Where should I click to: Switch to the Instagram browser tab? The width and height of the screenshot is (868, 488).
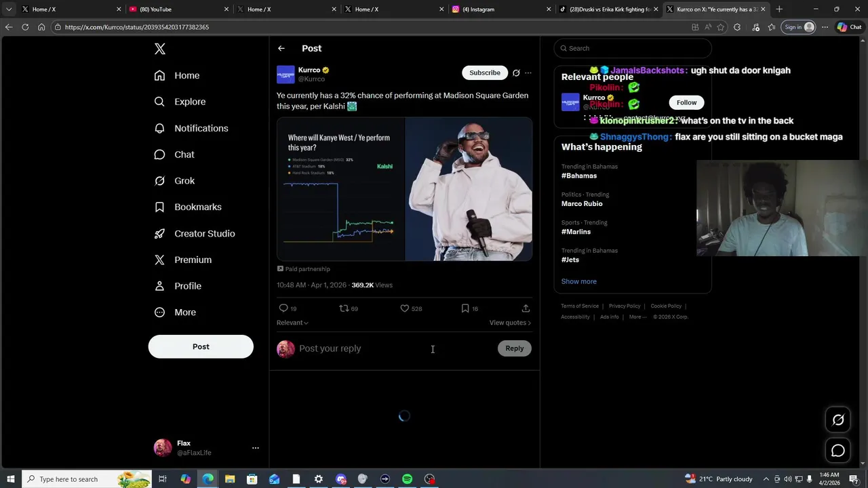tap(500, 9)
